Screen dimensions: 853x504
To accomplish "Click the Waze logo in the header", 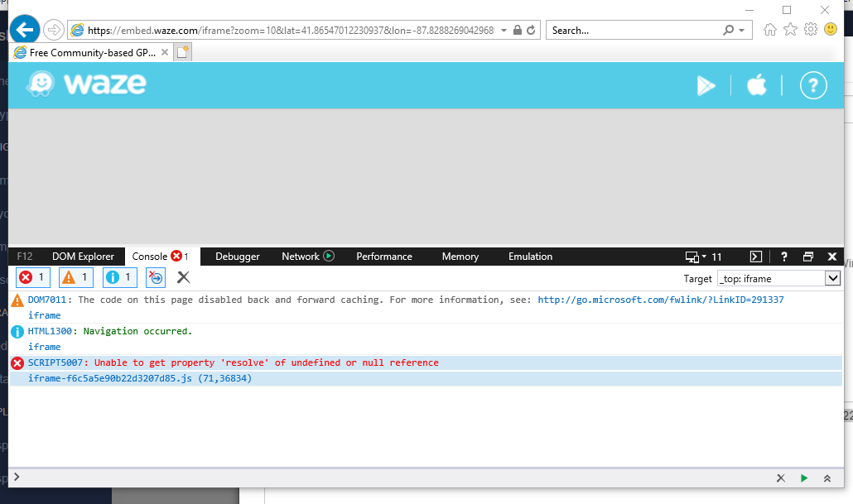I will (x=87, y=84).
